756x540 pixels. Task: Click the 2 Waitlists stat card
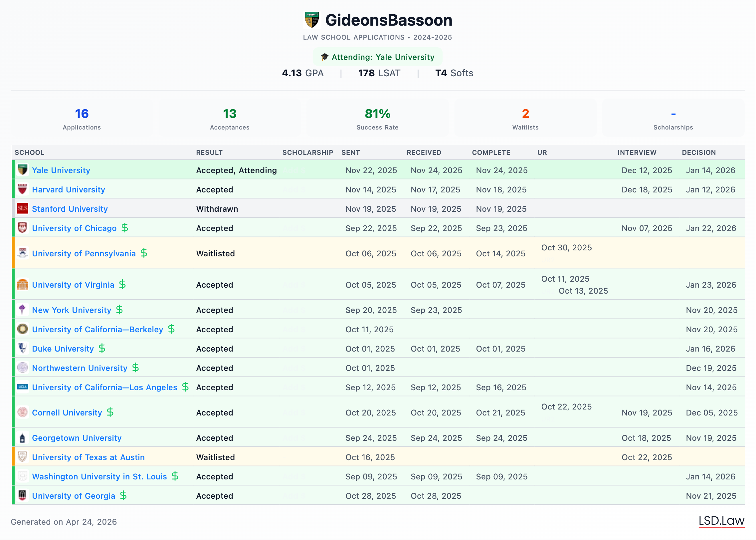[x=525, y=118]
